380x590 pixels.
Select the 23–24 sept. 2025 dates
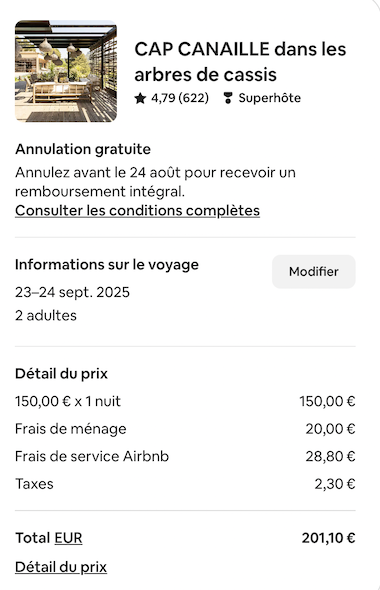pyautogui.click(x=72, y=292)
